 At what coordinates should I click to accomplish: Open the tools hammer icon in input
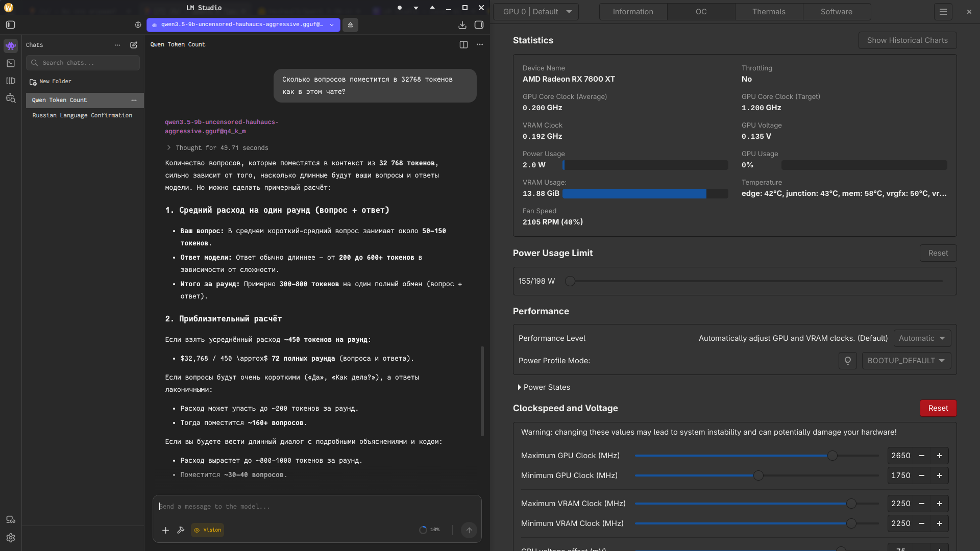(181, 530)
